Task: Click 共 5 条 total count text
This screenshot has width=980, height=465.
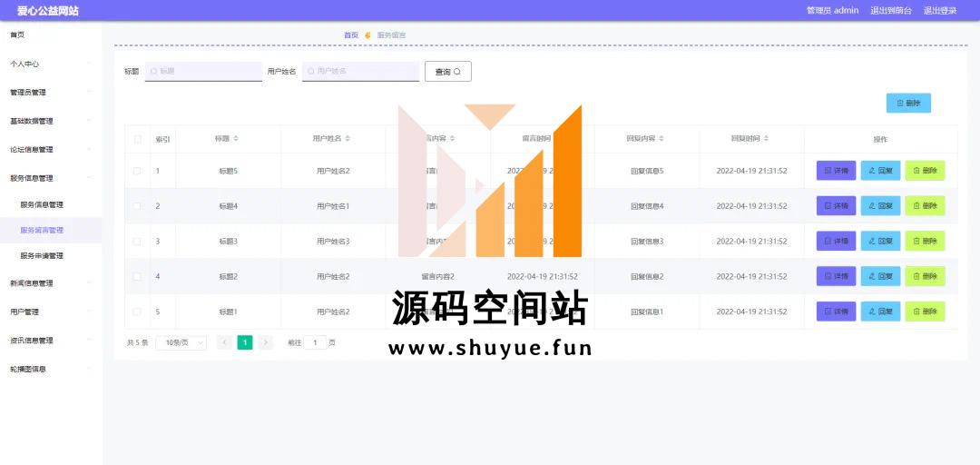Action: tap(137, 343)
